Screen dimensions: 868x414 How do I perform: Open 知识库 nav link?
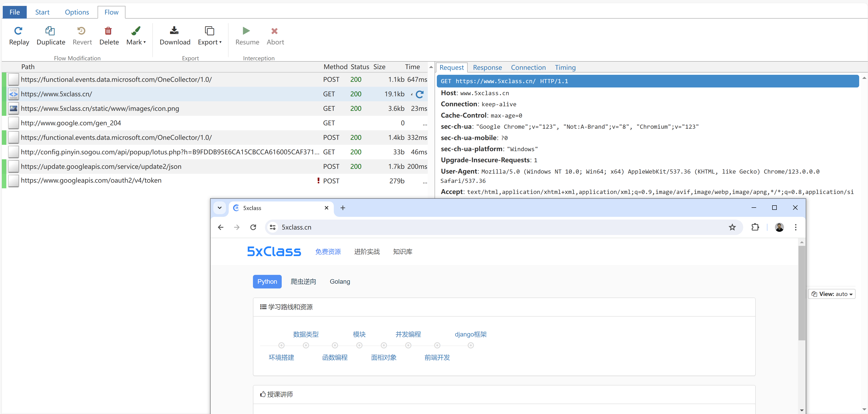(x=403, y=252)
